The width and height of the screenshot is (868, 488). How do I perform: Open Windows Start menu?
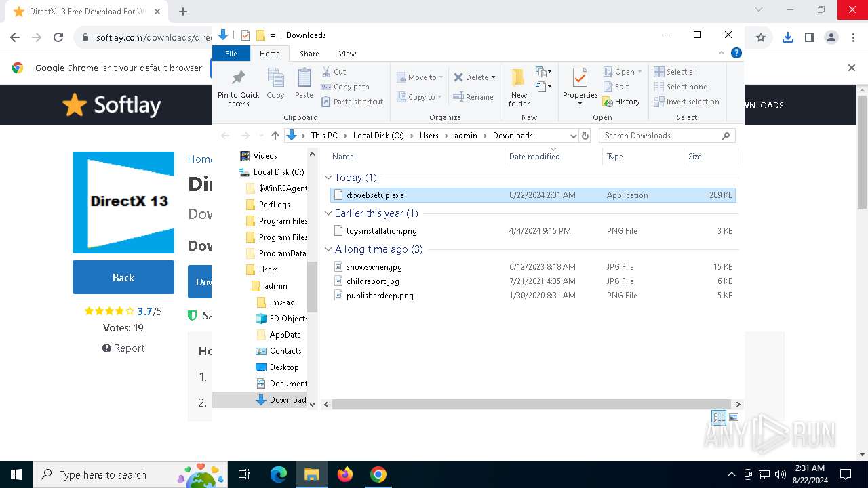pyautogui.click(x=16, y=474)
